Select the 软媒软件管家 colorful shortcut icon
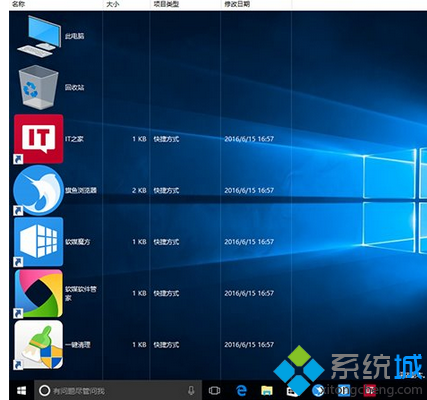 [x=39, y=293]
